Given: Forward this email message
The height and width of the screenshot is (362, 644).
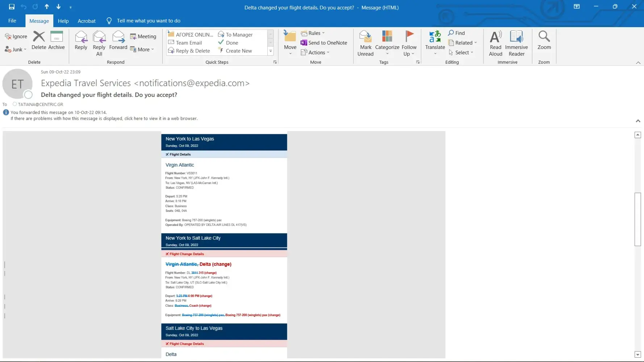Looking at the screenshot, I should point(118,40).
